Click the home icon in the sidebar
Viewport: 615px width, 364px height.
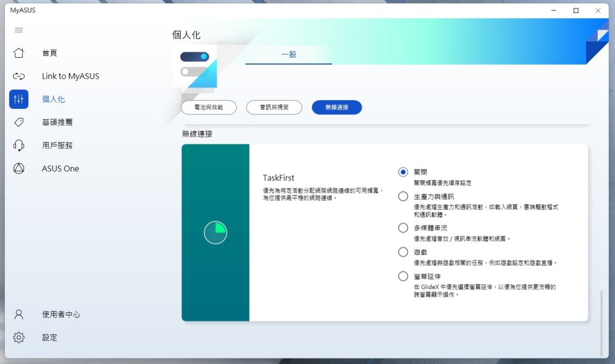[18, 53]
